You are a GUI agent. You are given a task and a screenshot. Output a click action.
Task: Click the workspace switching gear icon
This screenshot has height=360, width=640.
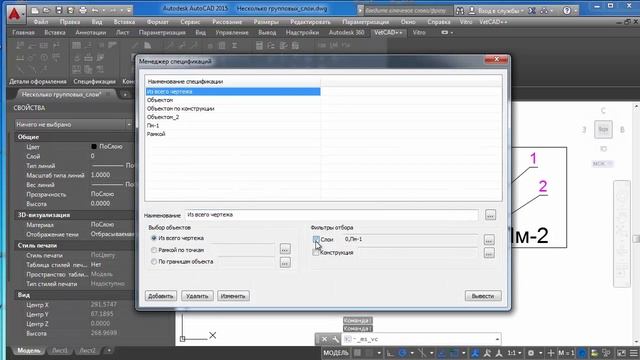coord(531,353)
